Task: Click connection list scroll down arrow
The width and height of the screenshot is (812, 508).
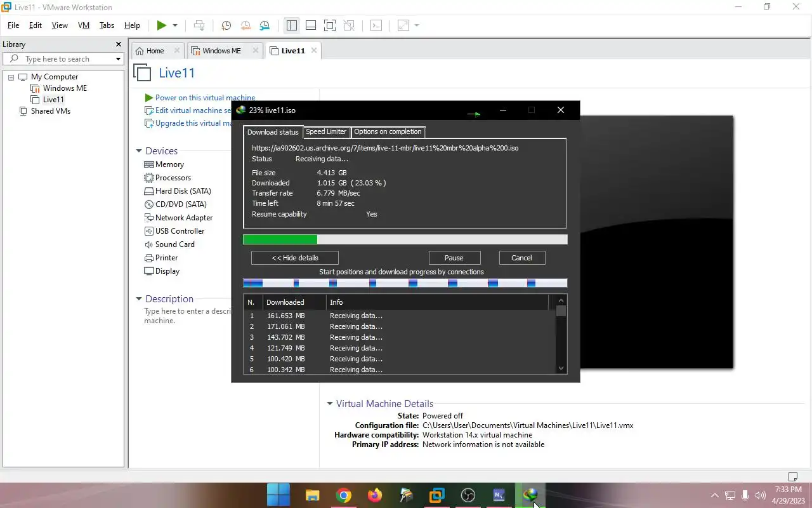Action: click(x=561, y=368)
